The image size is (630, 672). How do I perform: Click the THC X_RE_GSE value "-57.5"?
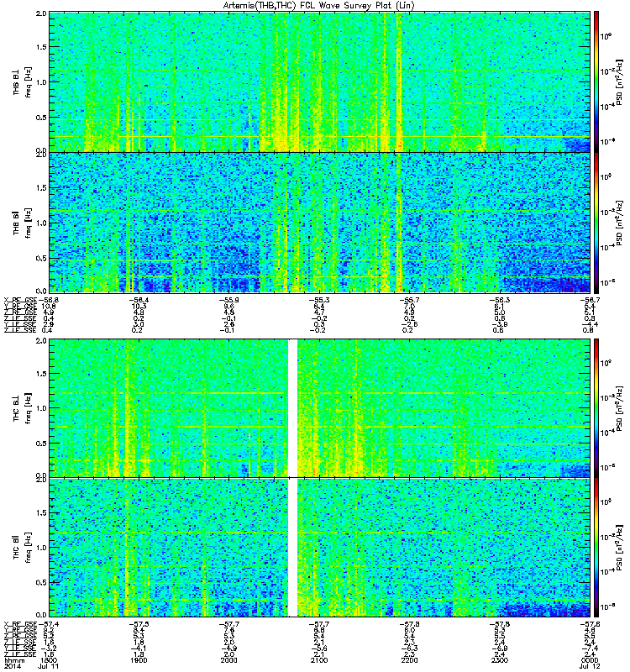coord(139,624)
